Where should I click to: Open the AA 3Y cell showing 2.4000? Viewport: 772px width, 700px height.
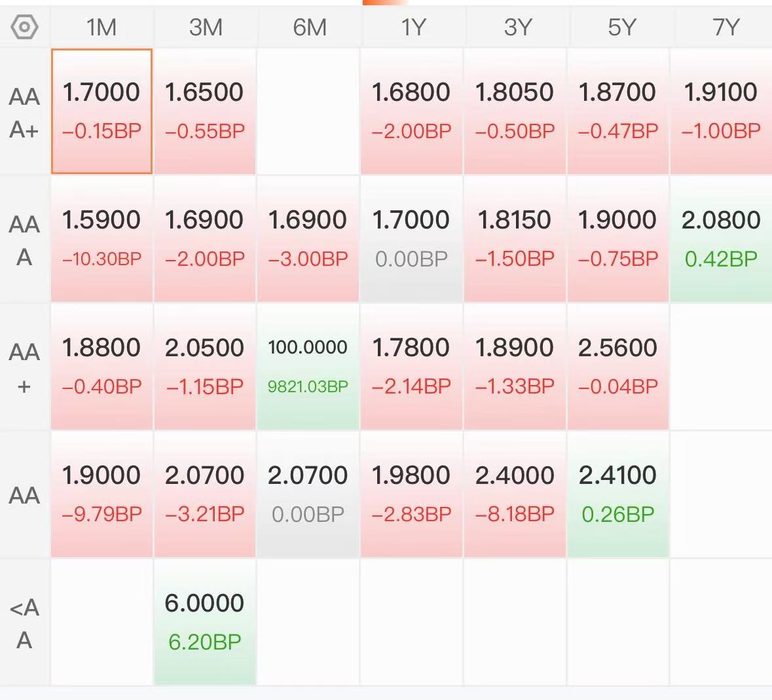tap(515, 494)
